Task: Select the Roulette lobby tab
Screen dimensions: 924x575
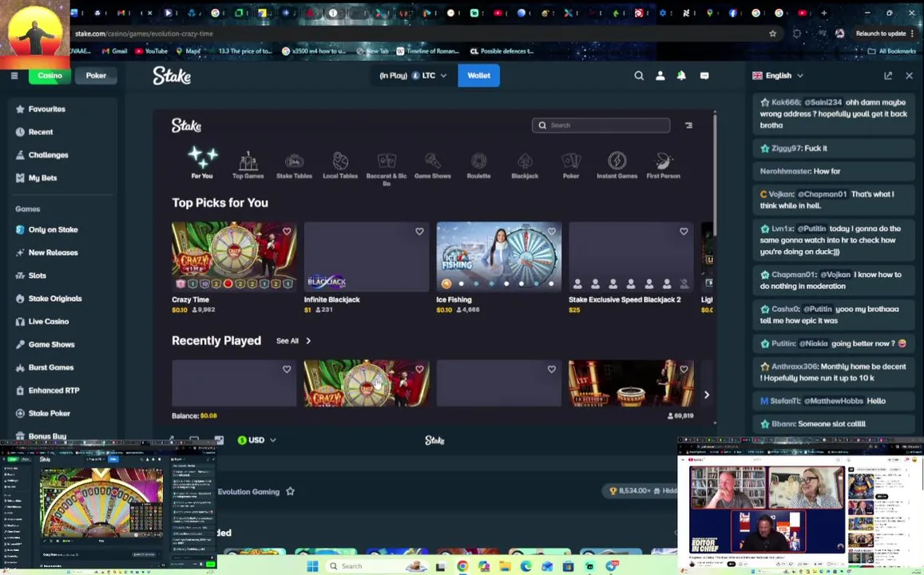Action: (478, 165)
